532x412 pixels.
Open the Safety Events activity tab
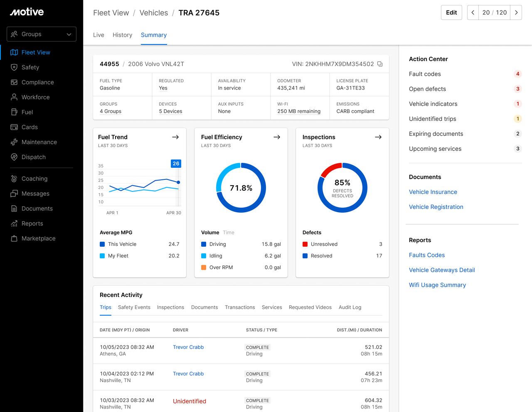(x=134, y=307)
